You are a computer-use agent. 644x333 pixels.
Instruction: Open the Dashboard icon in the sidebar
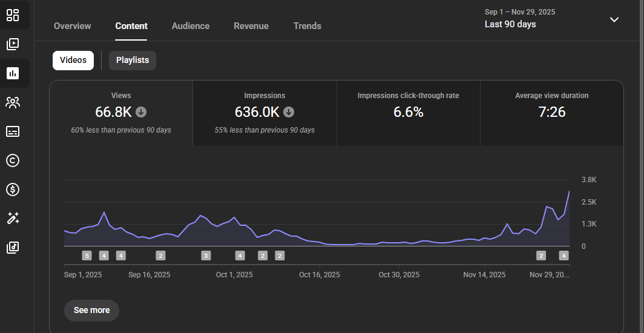(x=13, y=15)
